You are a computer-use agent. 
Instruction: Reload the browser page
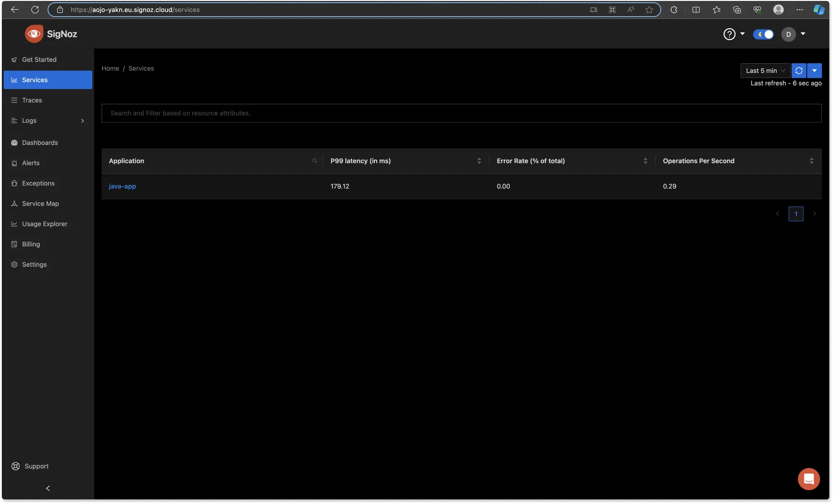35,10
